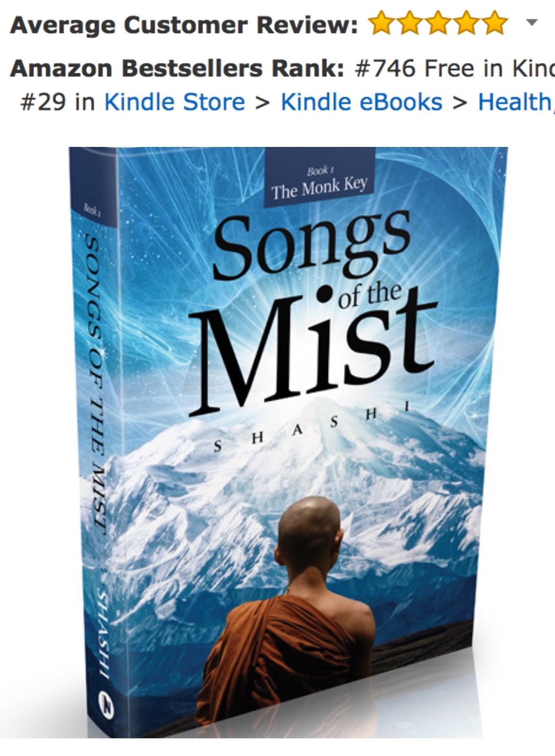Click the fifth gold review star
Screen dimensions: 555x756
(494, 24)
